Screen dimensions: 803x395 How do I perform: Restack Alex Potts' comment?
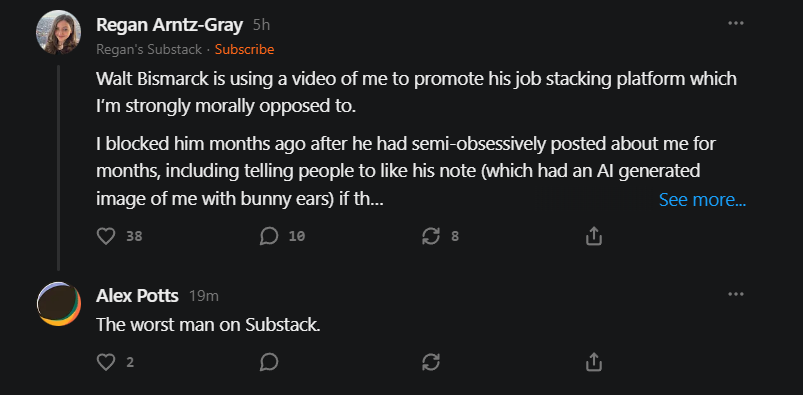pyautogui.click(x=431, y=362)
